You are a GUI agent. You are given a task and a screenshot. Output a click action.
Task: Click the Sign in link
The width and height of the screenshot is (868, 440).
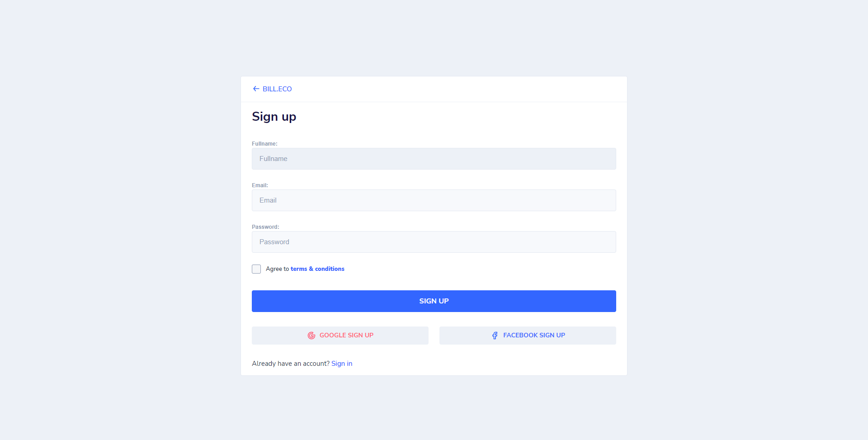pyautogui.click(x=341, y=363)
